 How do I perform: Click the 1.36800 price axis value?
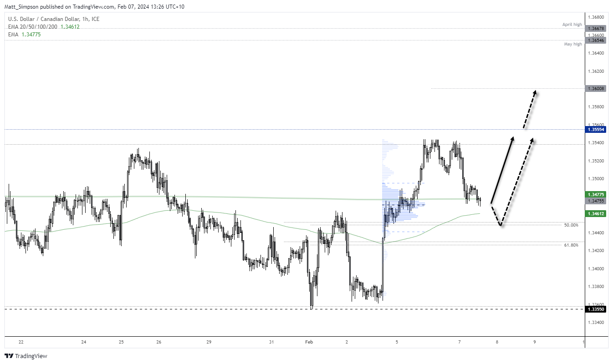[x=596, y=17]
